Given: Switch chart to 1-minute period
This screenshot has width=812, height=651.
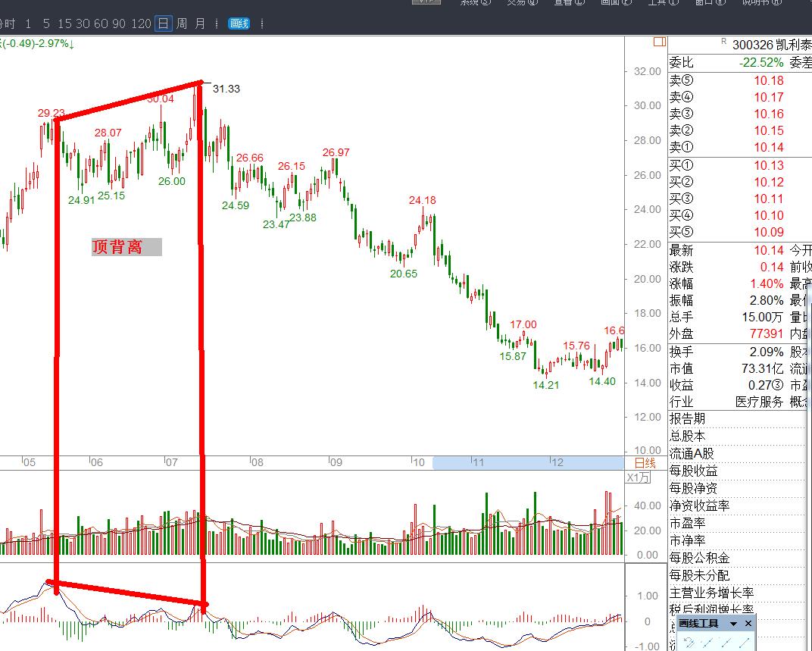Looking at the screenshot, I should [x=28, y=23].
